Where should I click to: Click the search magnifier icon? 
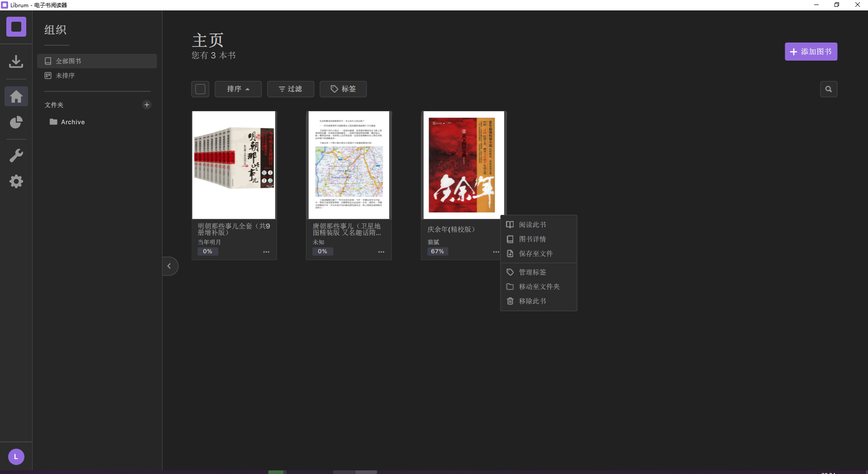click(829, 89)
